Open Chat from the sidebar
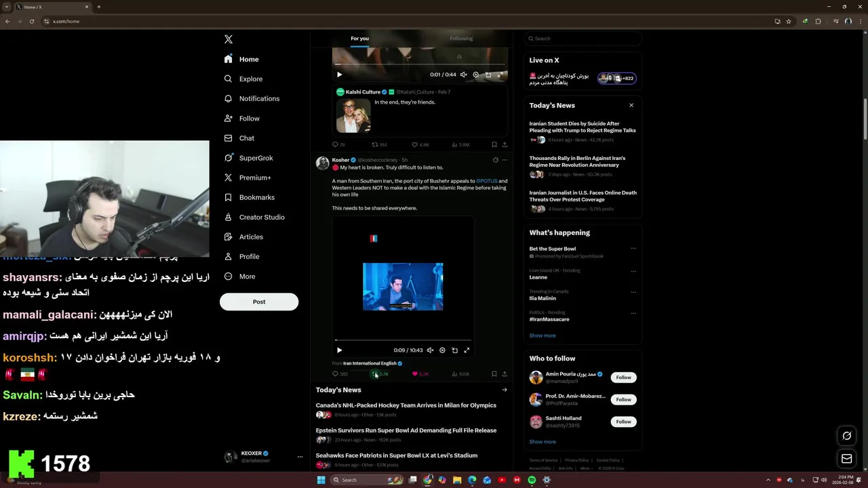 [x=239, y=138]
